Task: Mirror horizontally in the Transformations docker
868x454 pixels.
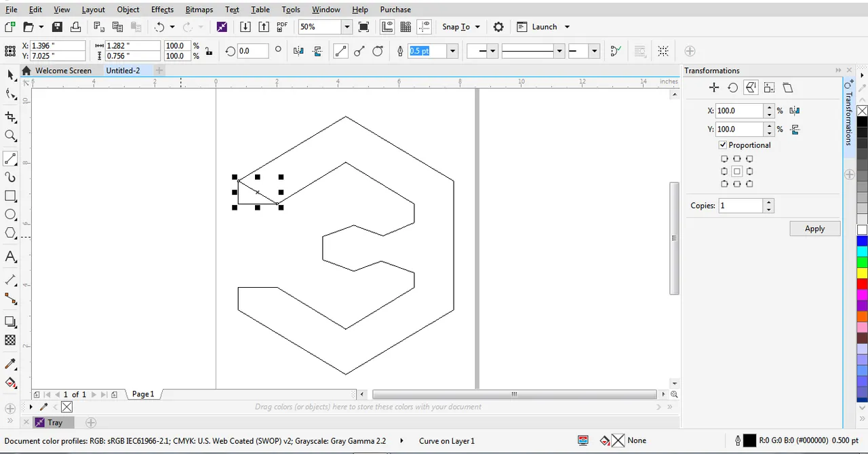Action: [x=795, y=111]
